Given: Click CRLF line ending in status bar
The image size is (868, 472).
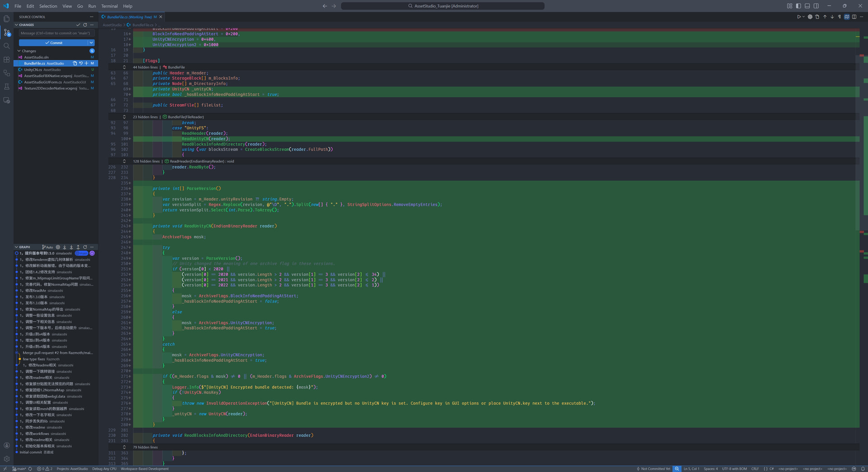Looking at the screenshot, I should point(755,469).
